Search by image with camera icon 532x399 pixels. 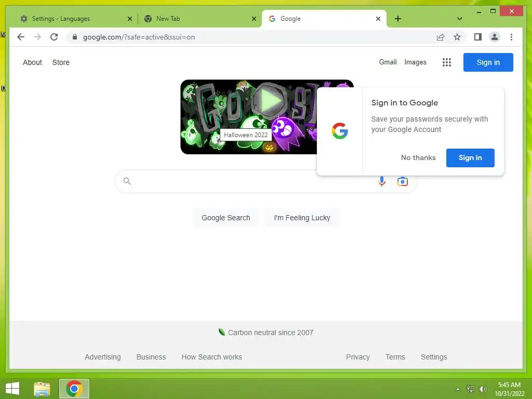click(x=403, y=181)
